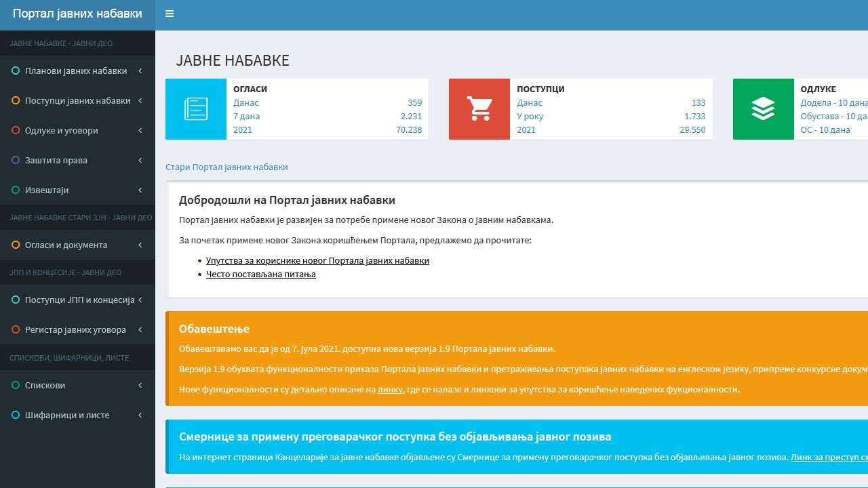Open Упутства за кориснике новог Портала link
868x488 pixels.
pos(317,260)
